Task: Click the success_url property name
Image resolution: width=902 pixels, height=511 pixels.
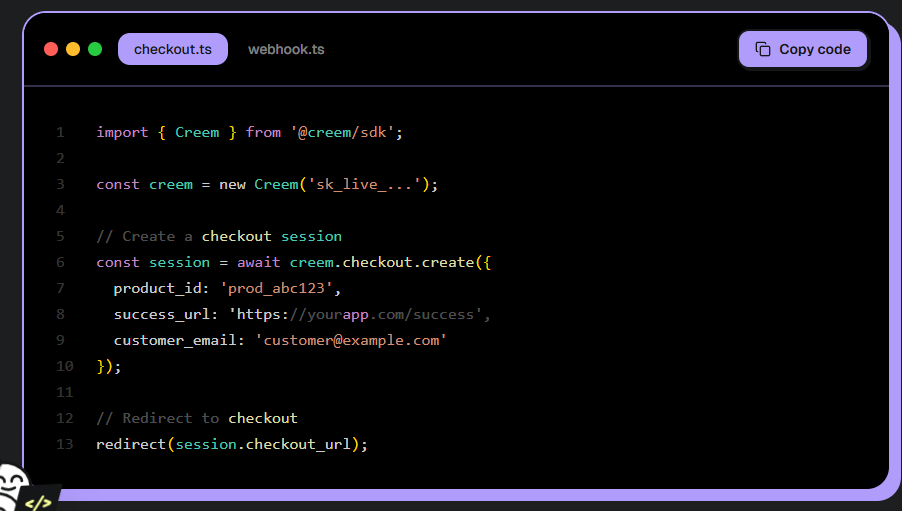Action: click(162, 314)
